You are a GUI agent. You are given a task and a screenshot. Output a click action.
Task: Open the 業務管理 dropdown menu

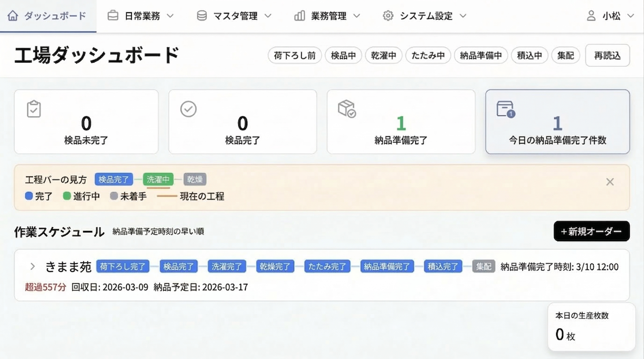(x=328, y=16)
